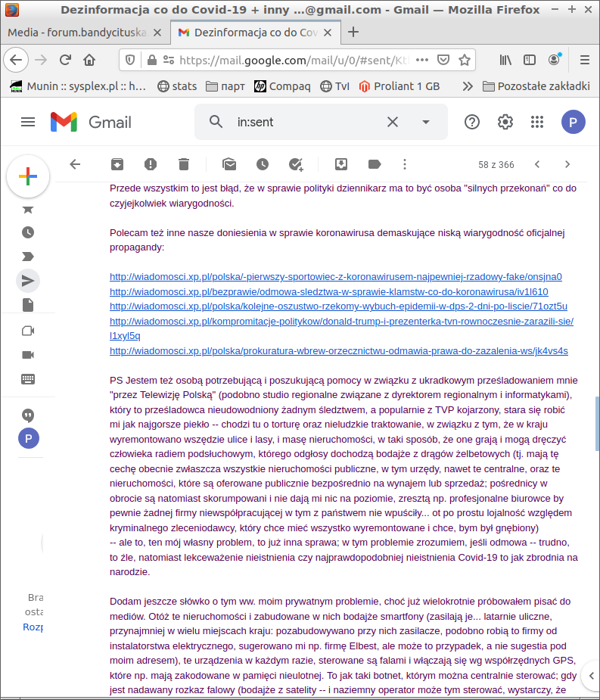Open link odmowa-sledztwa-w-sprawie-klamstw
600x700 pixels.
click(329, 291)
